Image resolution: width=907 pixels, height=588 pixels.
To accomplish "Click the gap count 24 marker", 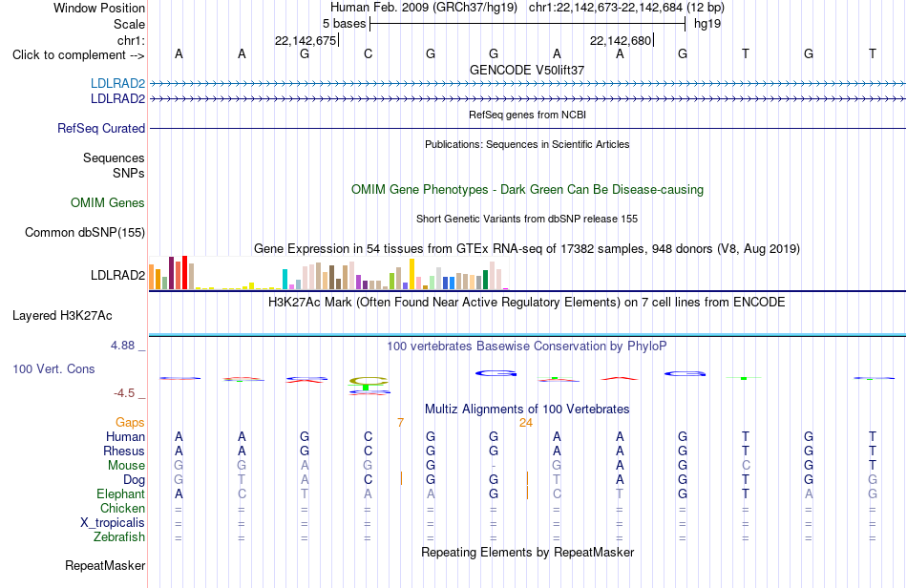I will (526, 423).
